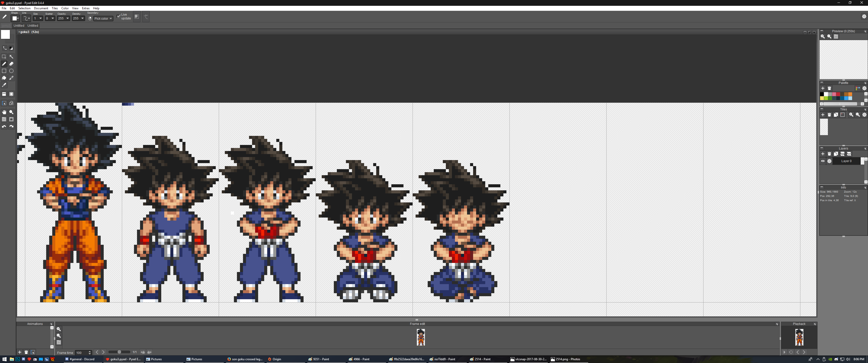Select the Paint Bucket fill tool
The image size is (868, 363).
(x=4, y=78)
